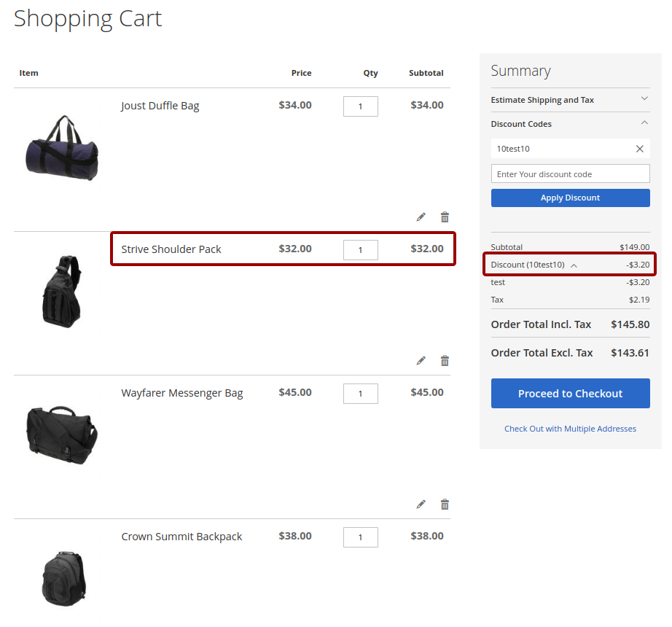The height and width of the screenshot is (627, 672).
Task: Edit the Strive Shoulder Pack item
Action: pyautogui.click(x=421, y=361)
